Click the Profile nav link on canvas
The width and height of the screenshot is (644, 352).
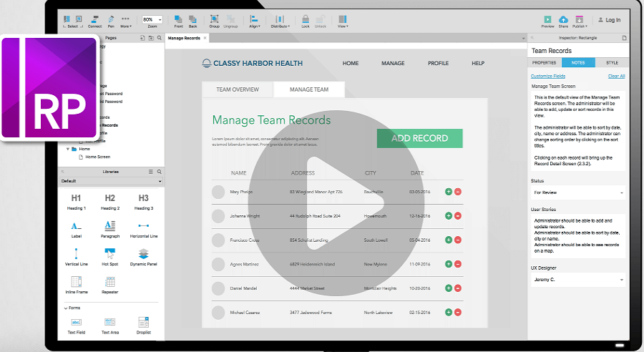point(438,63)
